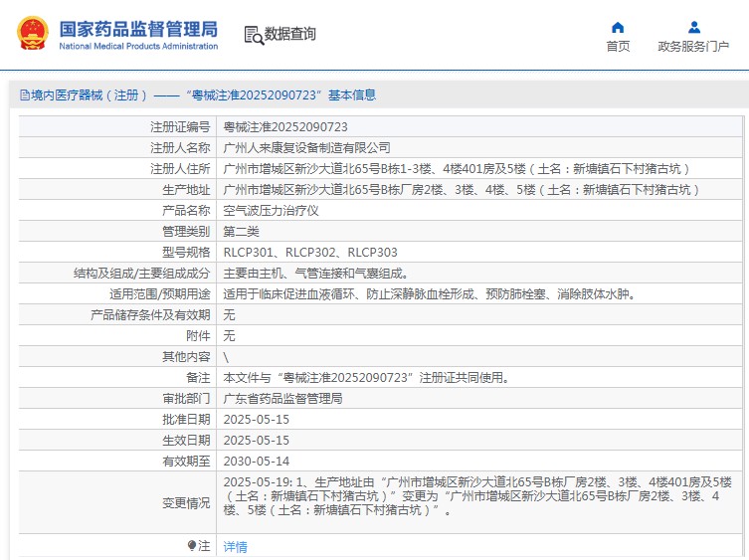Click the expiry date 2030-05-14

(x=256, y=461)
